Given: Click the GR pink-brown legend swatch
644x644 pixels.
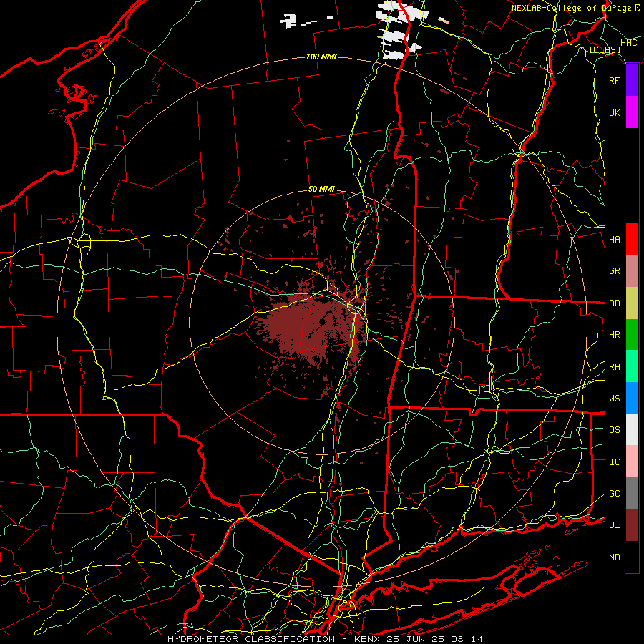Looking at the screenshot, I should point(632,270).
